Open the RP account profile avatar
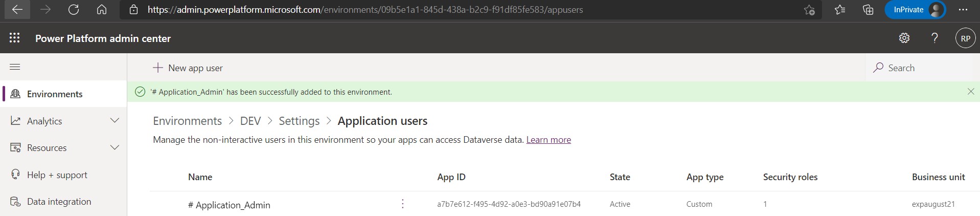The image size is (980, 216). pyautogui.click(x=965, y=38)
